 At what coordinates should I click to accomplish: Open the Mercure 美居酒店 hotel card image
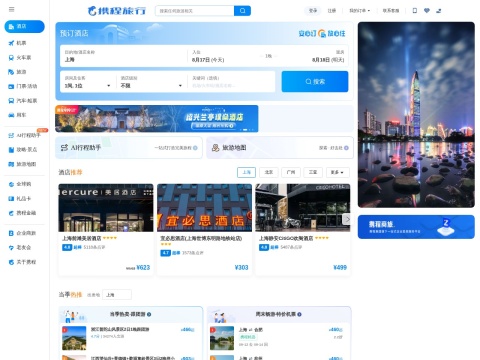(x=106, y=208)
